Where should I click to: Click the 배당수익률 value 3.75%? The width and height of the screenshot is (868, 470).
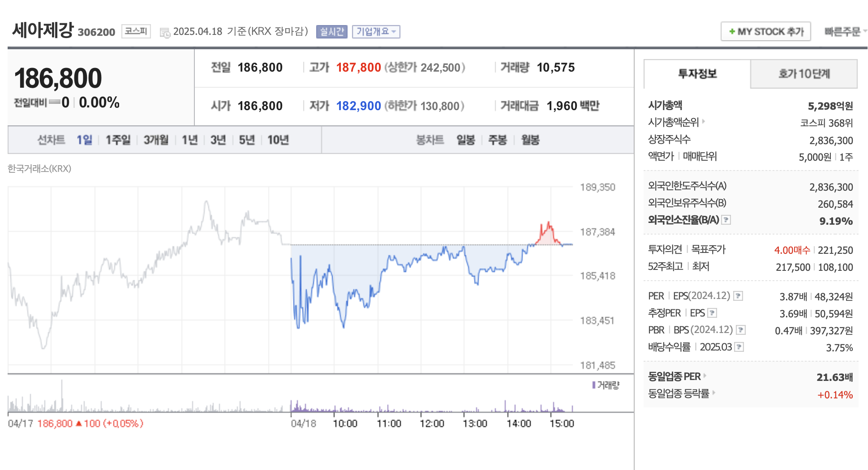click(x=839, y=348)
